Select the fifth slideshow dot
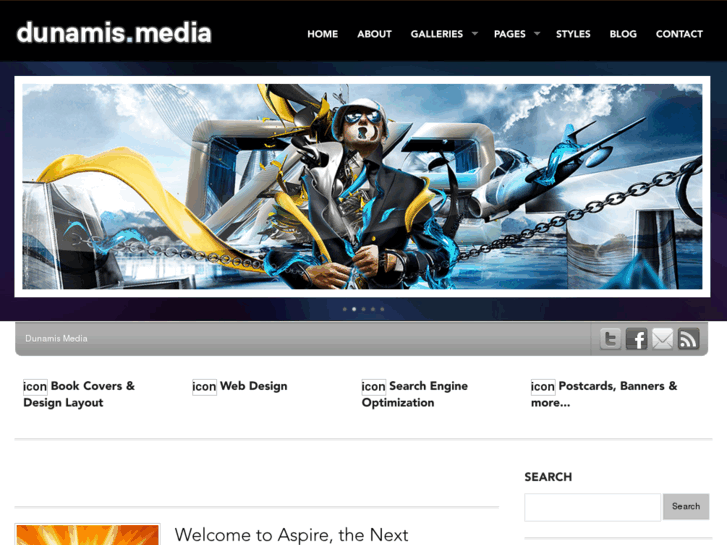 (x=382, y=309)
